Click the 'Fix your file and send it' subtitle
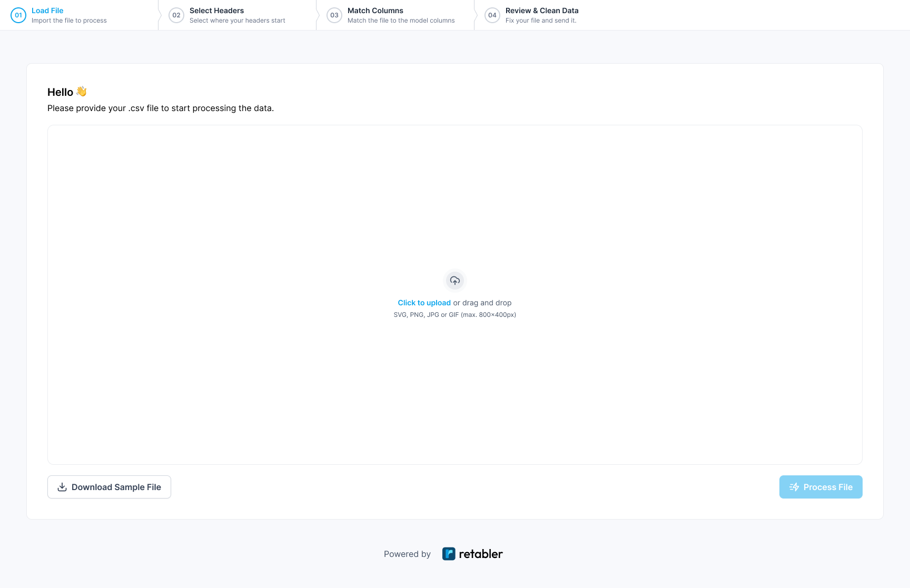 [x=541, y=21]
